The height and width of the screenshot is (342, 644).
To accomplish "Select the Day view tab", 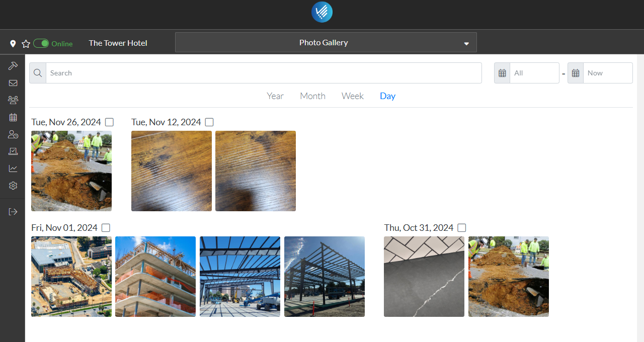I will point(387,96).
